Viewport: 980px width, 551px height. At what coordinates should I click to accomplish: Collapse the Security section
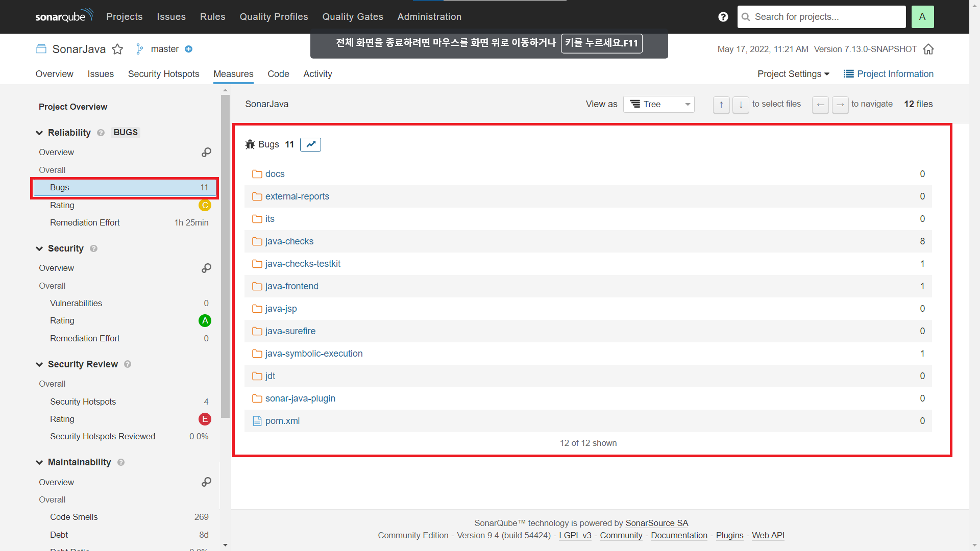pyautogui.click(x=39, y=248)
